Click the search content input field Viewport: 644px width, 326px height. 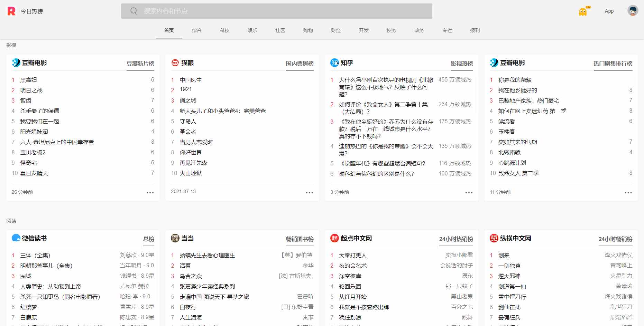[277, 11]
